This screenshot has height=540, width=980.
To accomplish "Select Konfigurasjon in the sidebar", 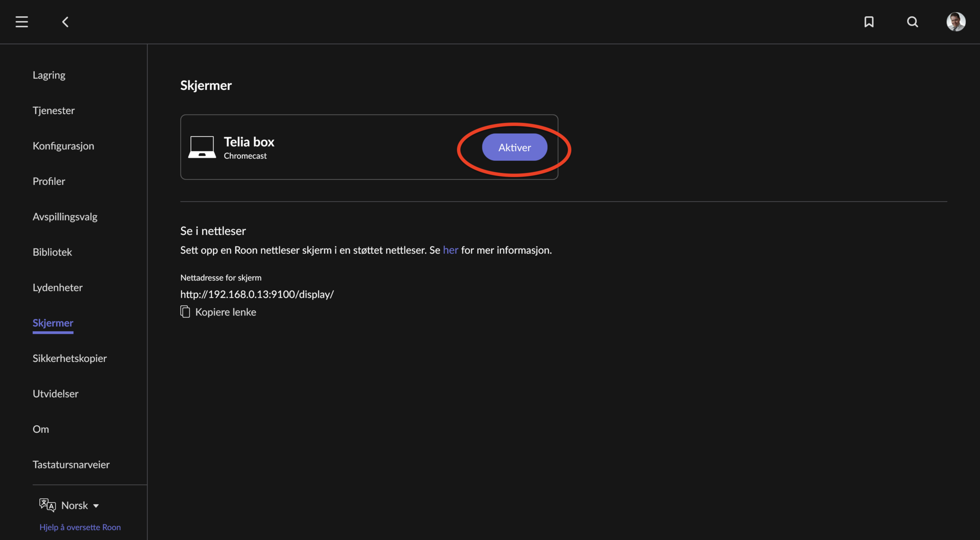I will (x=63, y=146).
